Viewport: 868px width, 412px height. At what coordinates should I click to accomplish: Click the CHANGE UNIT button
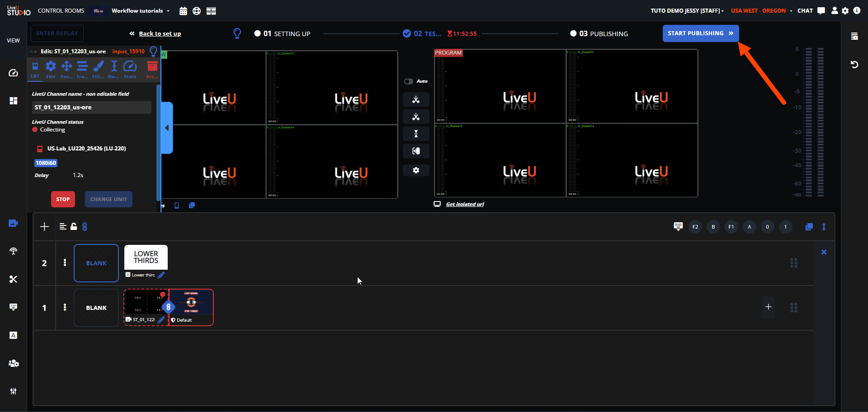coord(108,199)
